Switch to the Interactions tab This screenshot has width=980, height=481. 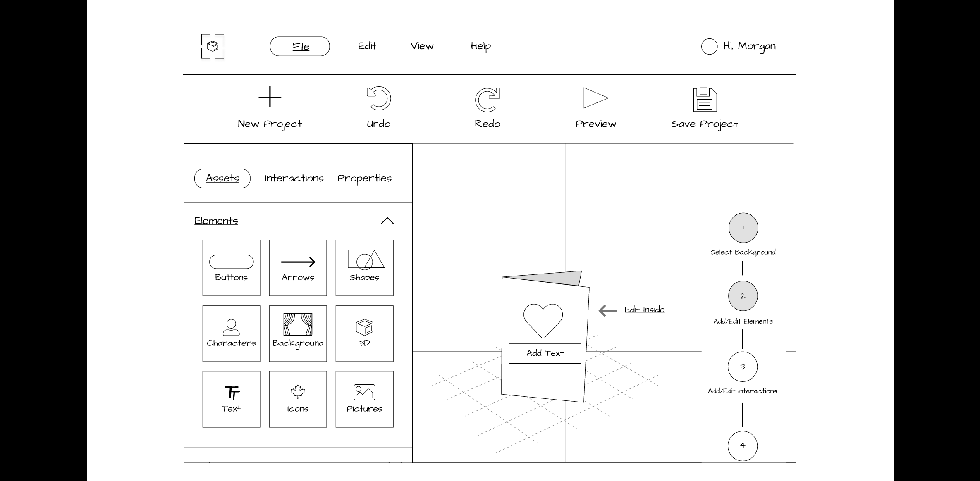[x=294, y=178]
